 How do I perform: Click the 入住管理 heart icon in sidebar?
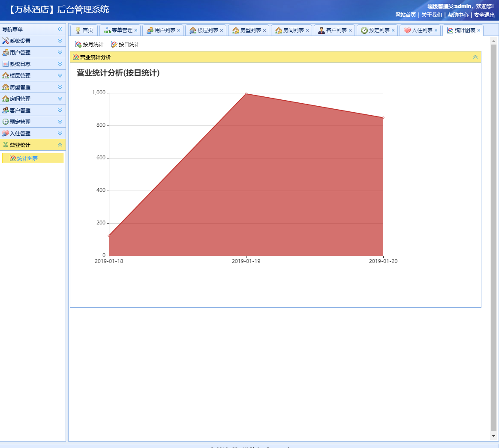6,134
